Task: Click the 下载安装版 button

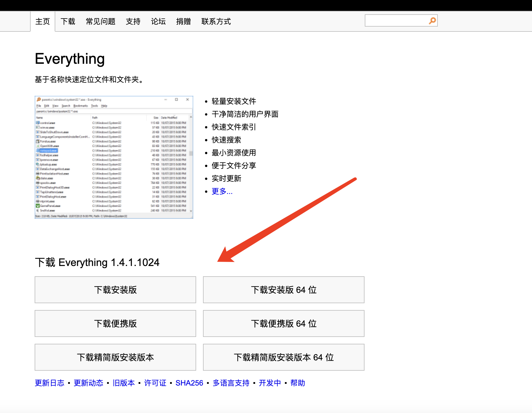Action: click(115, 290)
